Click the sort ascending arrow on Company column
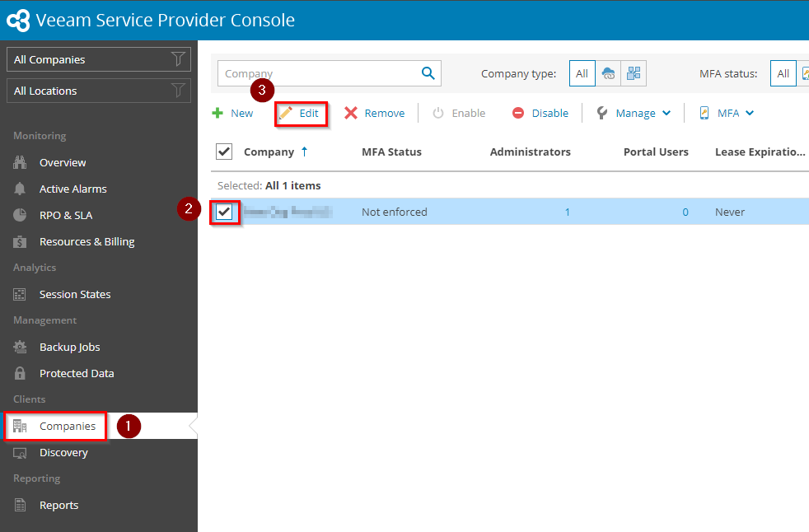Screen dimensions: 809x532 tap(305, 152)
